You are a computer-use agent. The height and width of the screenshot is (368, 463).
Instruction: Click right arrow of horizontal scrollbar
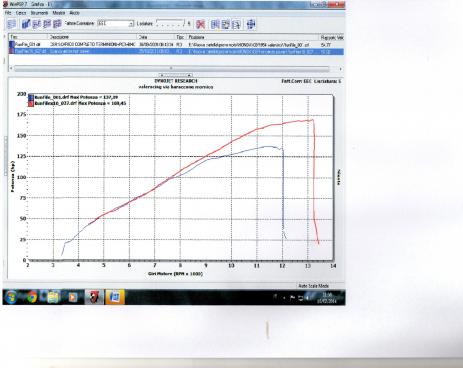340,69
